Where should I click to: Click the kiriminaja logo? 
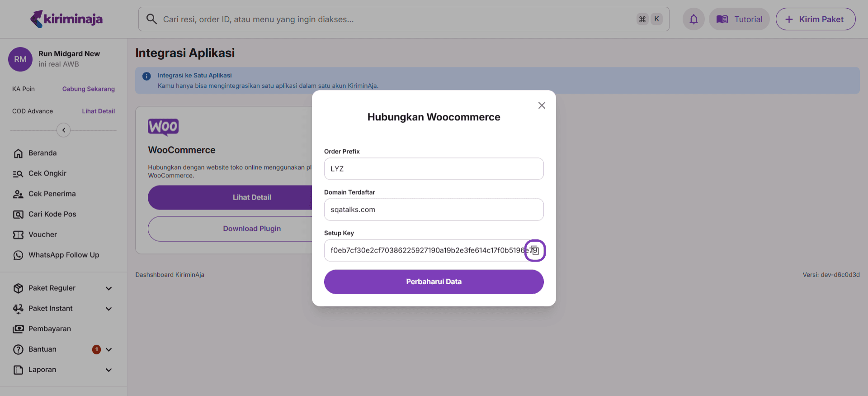pos(66,19)
